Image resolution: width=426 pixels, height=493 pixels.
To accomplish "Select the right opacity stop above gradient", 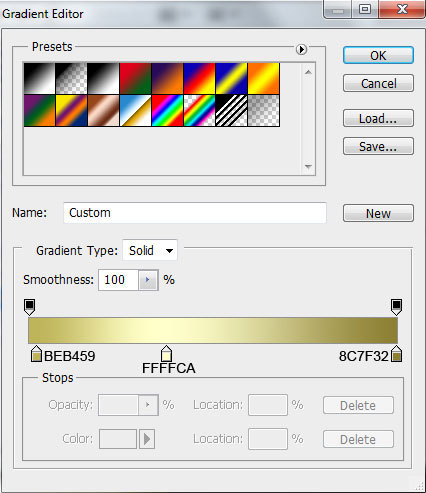I will (396, 307).
